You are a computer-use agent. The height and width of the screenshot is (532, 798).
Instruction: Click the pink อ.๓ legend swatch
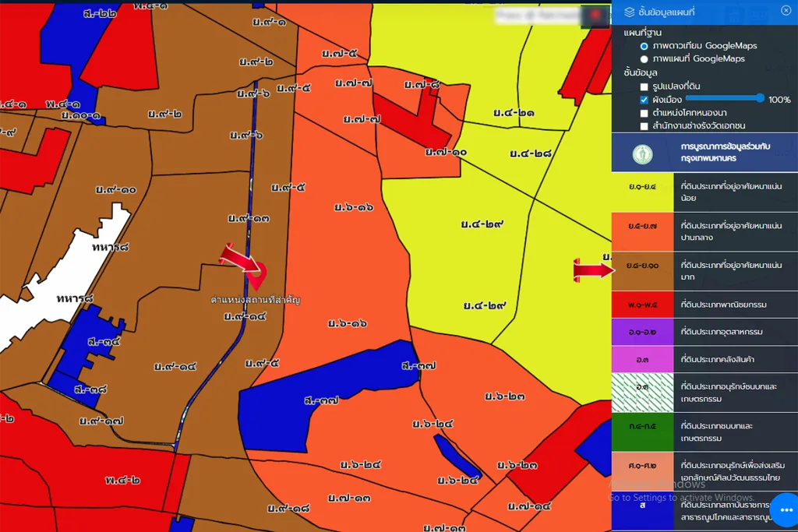tap(642, 360)
